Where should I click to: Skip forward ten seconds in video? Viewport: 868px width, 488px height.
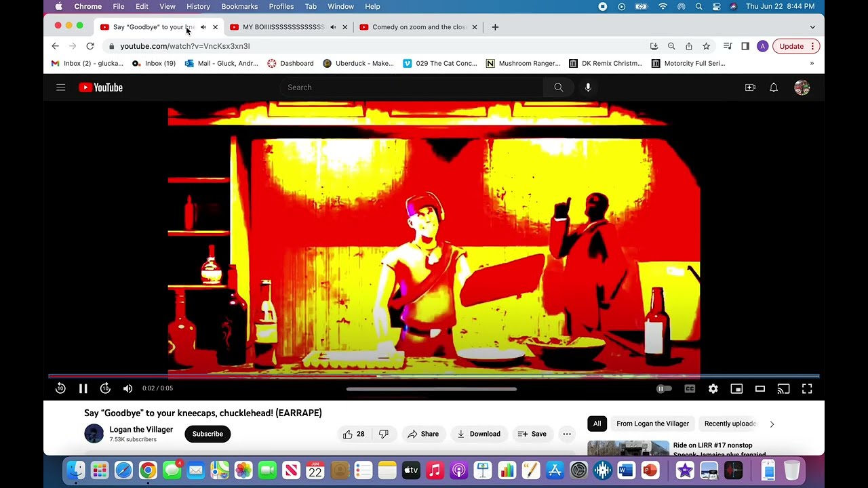pyautogui.click(x=105, y=388)
